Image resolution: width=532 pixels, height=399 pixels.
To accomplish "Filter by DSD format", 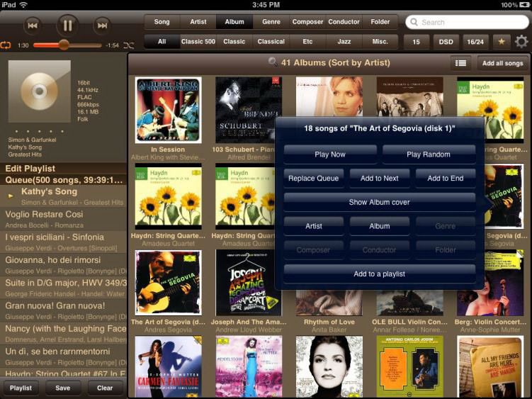I will 446,42.
